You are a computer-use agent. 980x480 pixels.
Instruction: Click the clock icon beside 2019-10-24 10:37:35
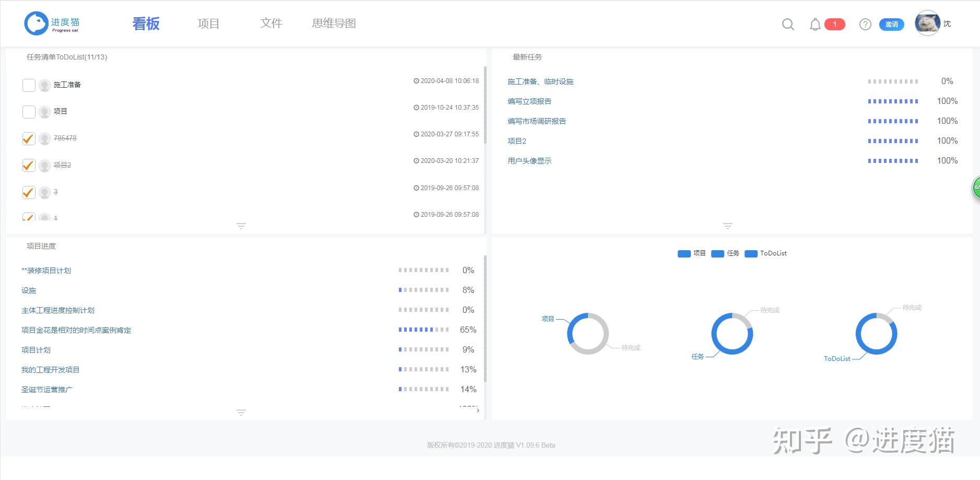[416, 108]
